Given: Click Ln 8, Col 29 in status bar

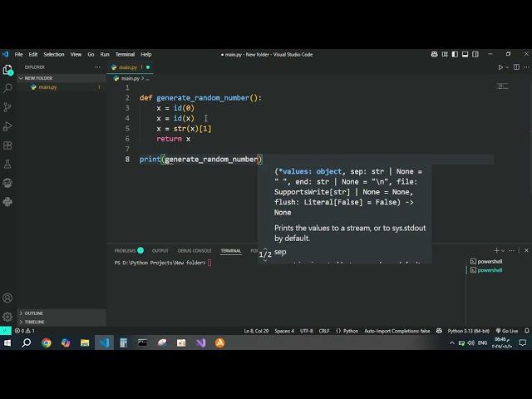Looking at the screenshot, I should (x=256, y=331).
